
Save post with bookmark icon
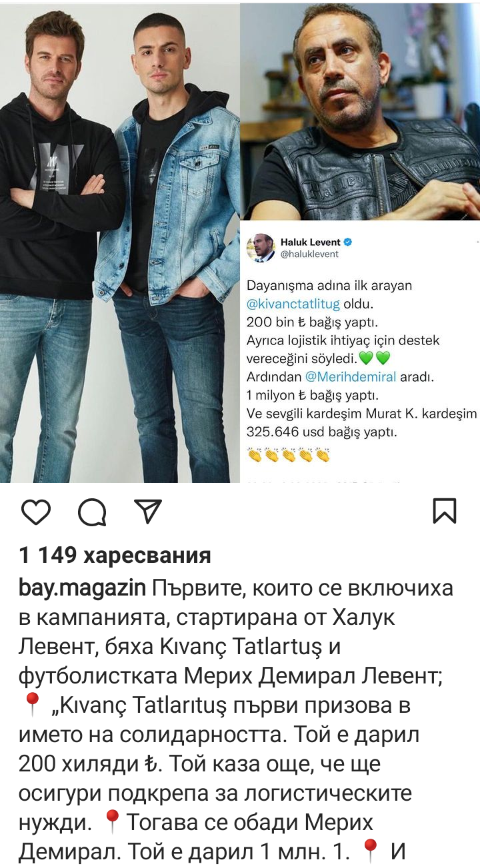pyautogui.click(x=444, y=511)
